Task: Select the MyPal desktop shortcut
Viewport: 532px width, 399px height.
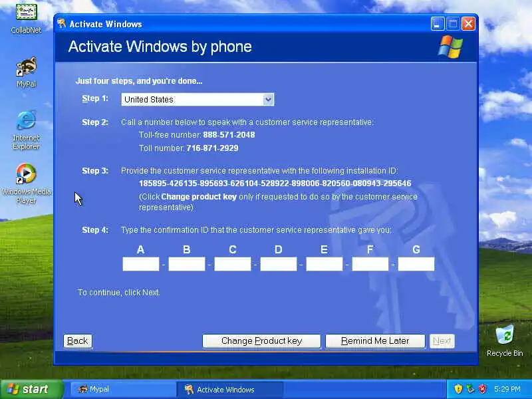Action: coord(26,72)
